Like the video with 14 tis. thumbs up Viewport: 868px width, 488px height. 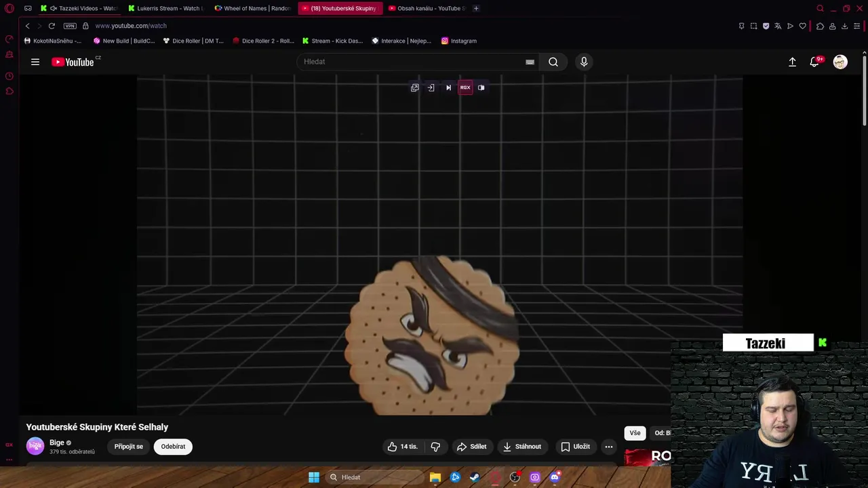point(402,447)
